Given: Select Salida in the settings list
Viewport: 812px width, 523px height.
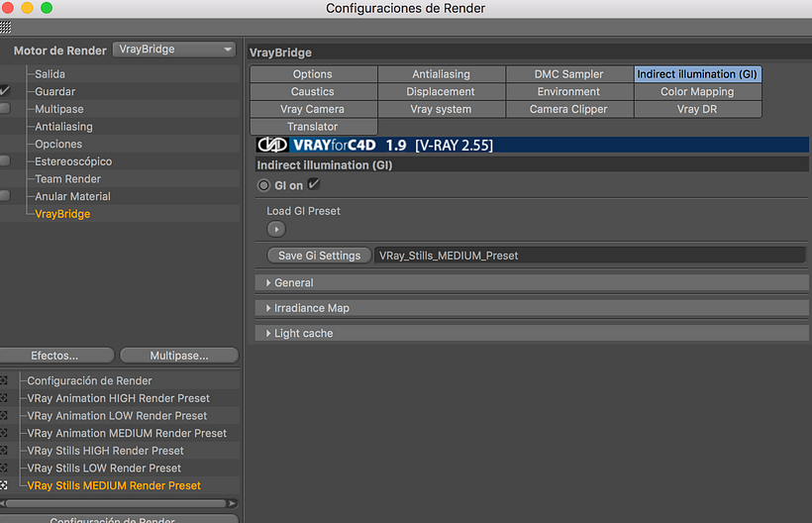Looking at the screenshot, I should click(50, 74).
